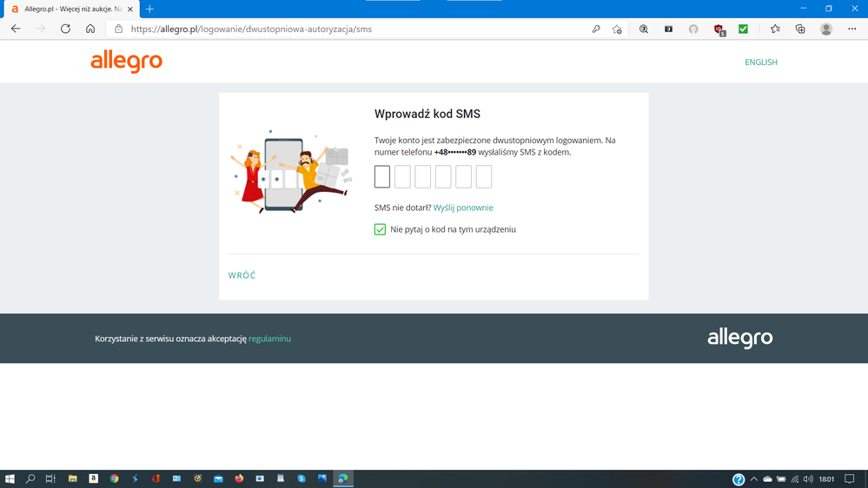Switch language to ENGLISH
Viewport: 868px width, 488px height.
pyautogui.click(x=760, y=63)
